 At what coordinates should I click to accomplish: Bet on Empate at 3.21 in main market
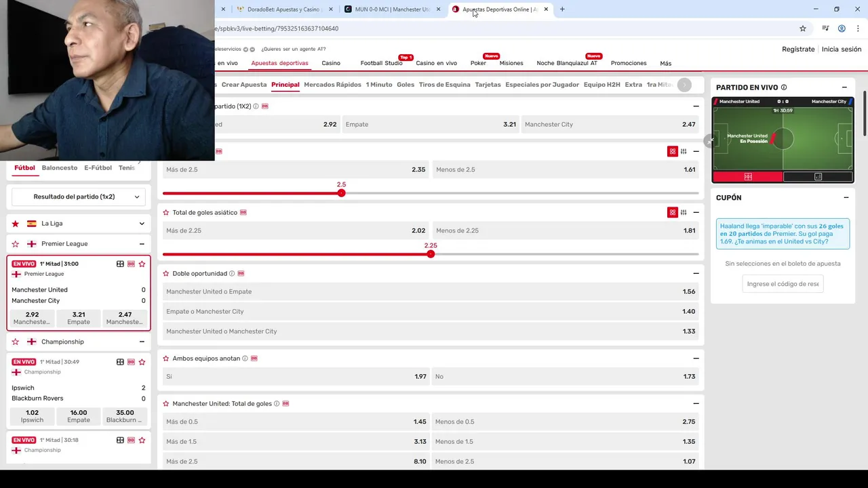[x=431, y=124]
